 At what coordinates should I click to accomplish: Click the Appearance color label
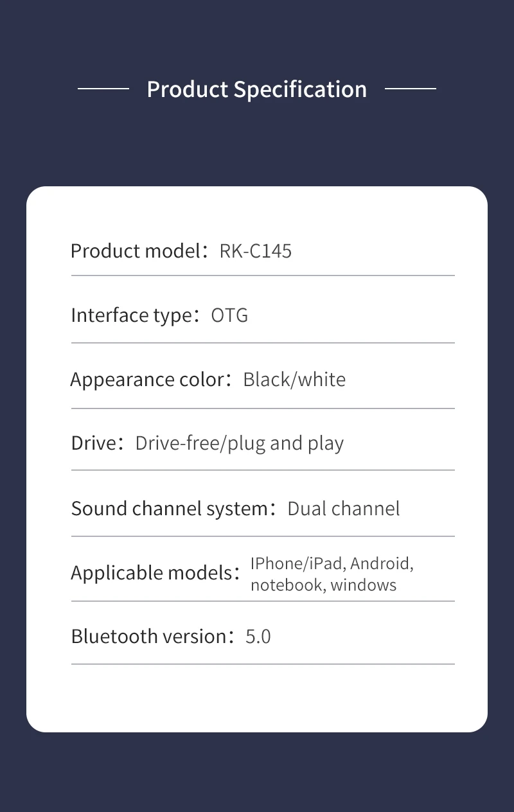(x=146, y=380)
